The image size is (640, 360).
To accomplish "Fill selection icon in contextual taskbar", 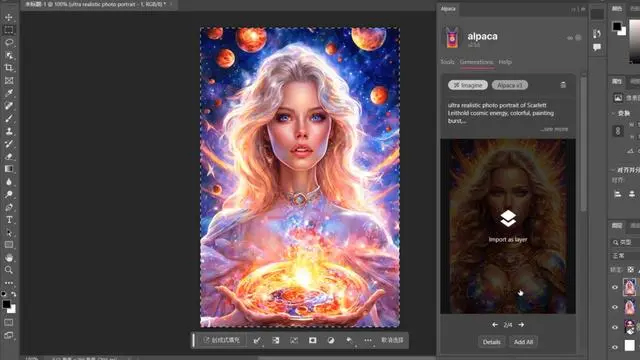I will tap(349, 340).
